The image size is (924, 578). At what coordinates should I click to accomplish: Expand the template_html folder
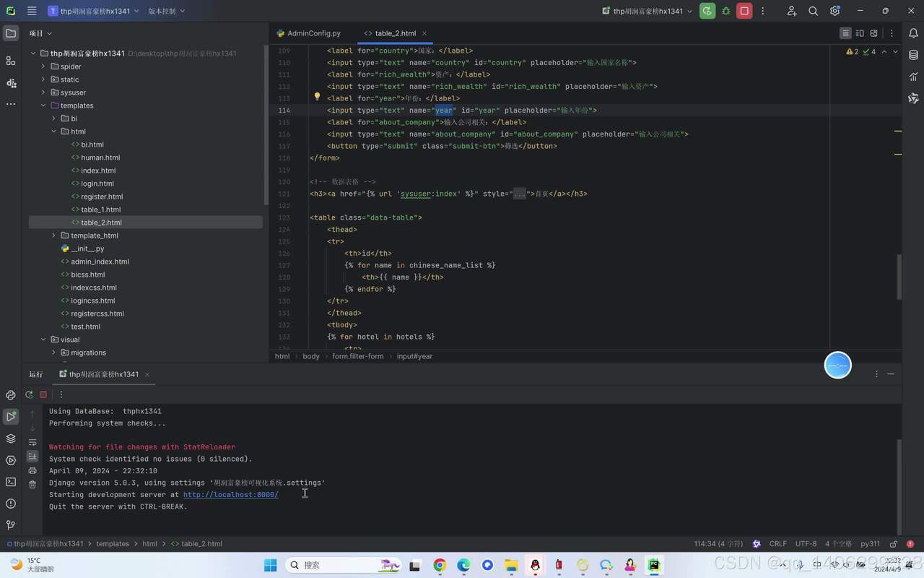(x=53, y=236)
